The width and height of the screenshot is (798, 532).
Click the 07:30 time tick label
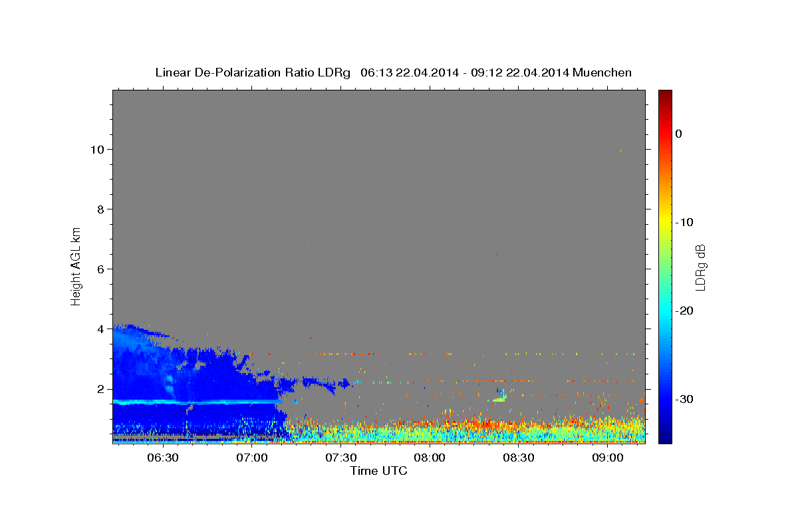(x=341, y=458)
